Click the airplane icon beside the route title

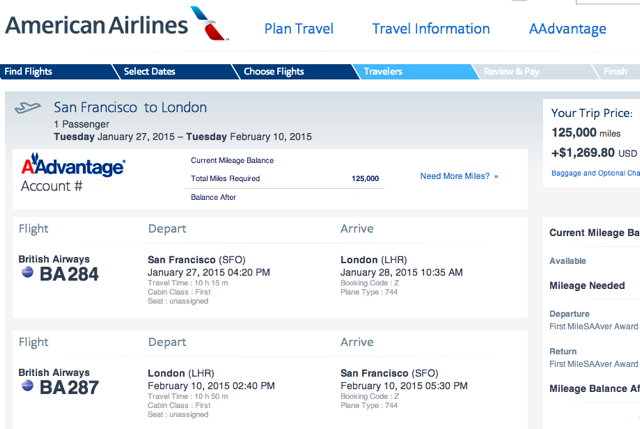[27, 108]
